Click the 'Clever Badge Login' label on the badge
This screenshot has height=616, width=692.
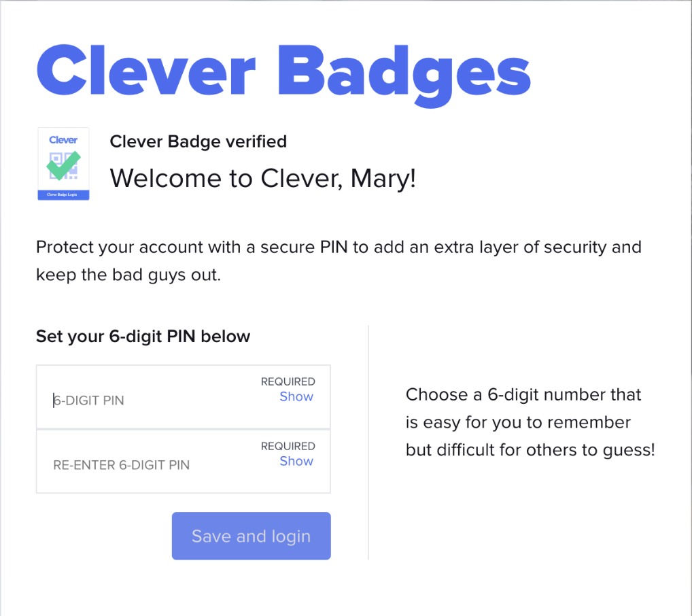point(63,194)
